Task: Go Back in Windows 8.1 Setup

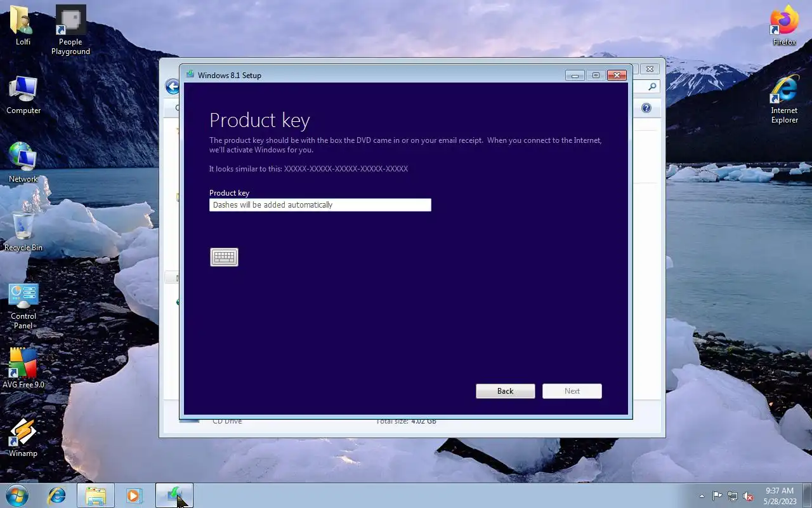Action: (506, 391)
